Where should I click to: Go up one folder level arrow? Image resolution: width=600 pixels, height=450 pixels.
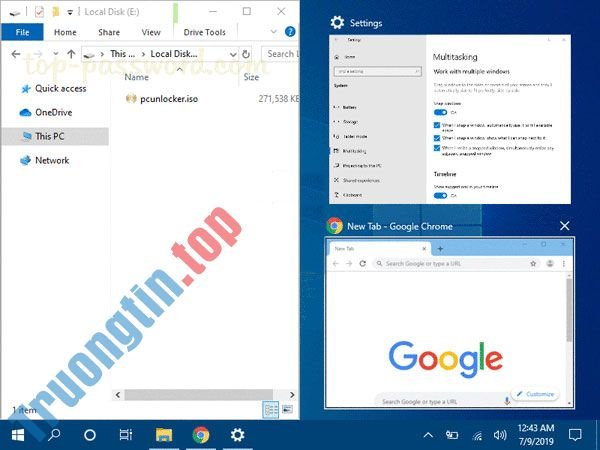pyautogui.click(x=71, y=54)
